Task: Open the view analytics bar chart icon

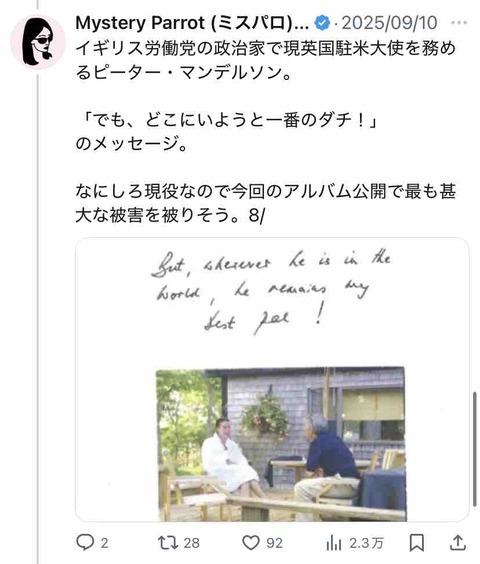Action: (x=334, y=542)
